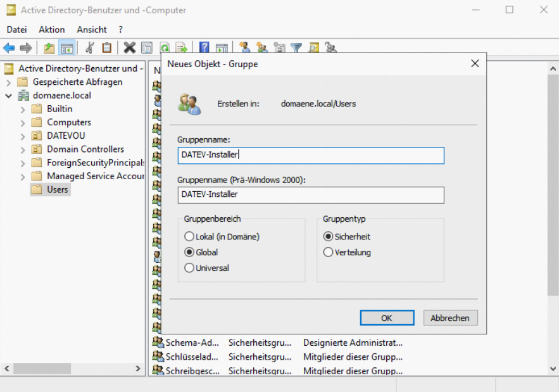This screenshot has height=392, width=559.
Task: Click the back arrow in the toolbar
Action: click(9, 47)
